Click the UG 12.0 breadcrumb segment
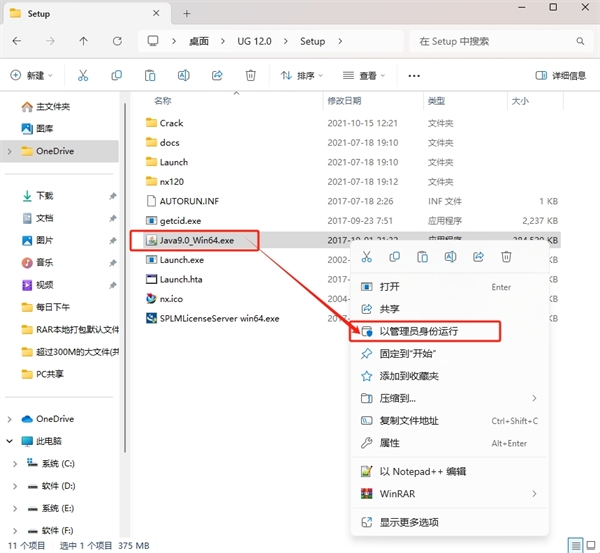This screenshot has height=553, width=600. tap(249, 41)
